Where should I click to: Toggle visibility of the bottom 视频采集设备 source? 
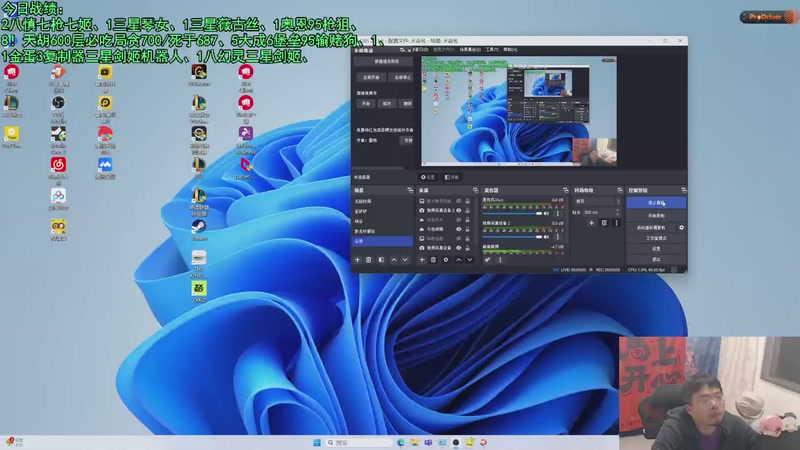pos(459,248)
